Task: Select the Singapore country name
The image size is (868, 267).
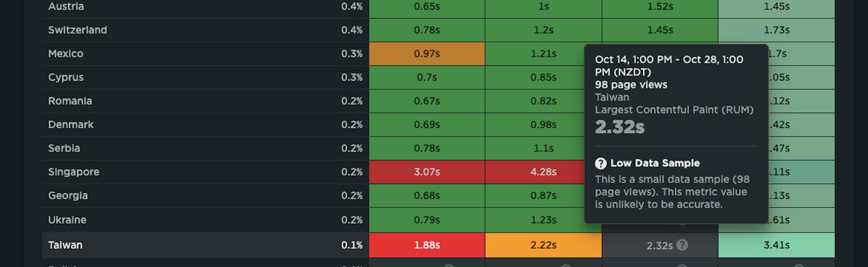Action: click(74, 172)
